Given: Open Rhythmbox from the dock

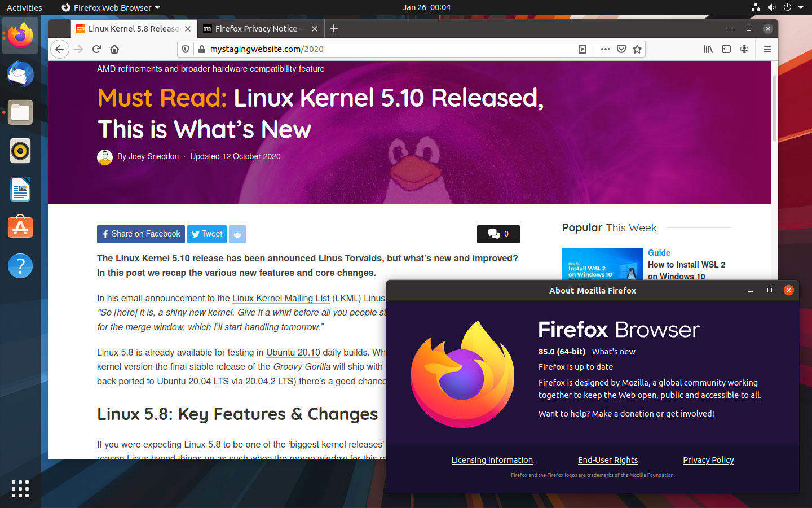Looking at the screenshot, I should (20, 151).
